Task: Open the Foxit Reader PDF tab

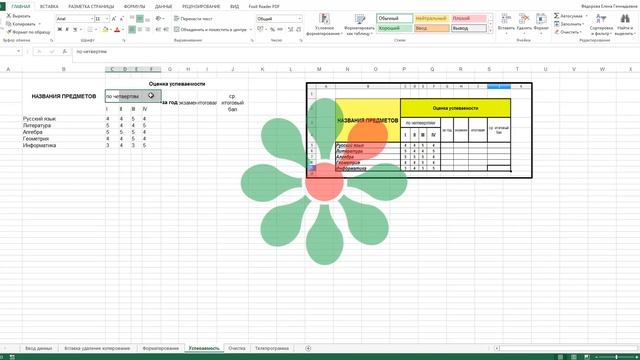Action: pyautogui.click(x=264, y=7)
